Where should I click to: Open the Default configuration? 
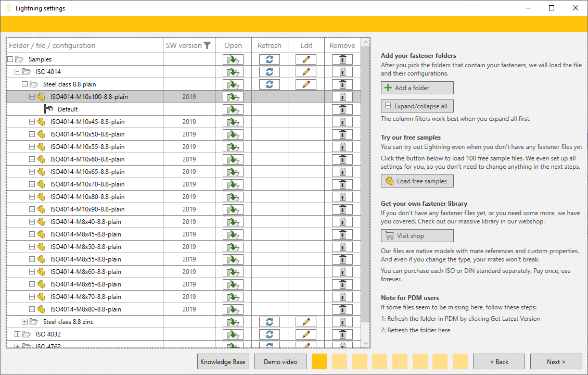tap(233, 109)
